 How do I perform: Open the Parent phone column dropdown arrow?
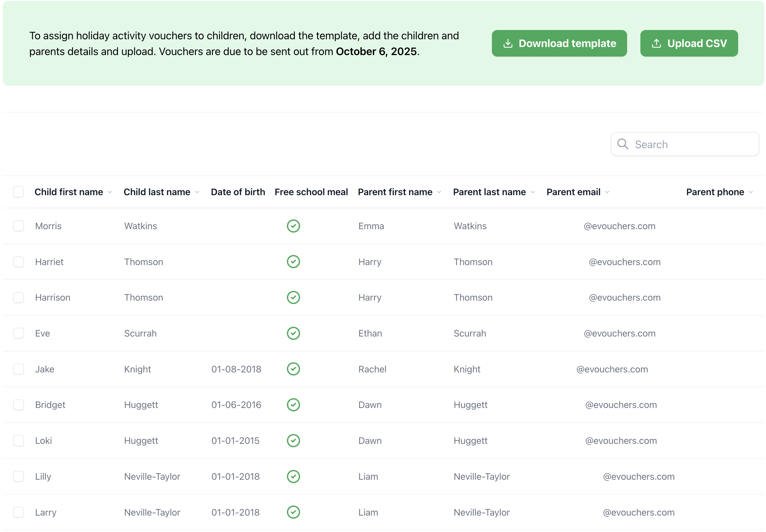click(750, 192)
